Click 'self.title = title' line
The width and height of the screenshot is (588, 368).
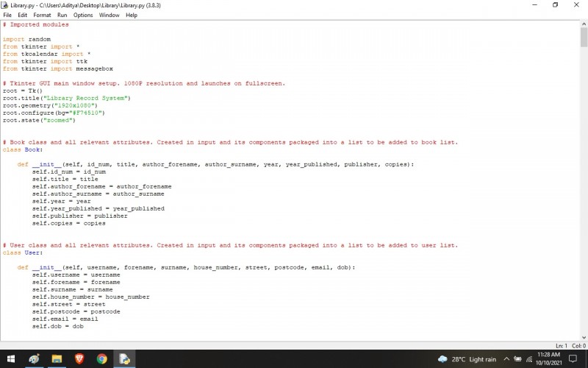tap(65, 179)
